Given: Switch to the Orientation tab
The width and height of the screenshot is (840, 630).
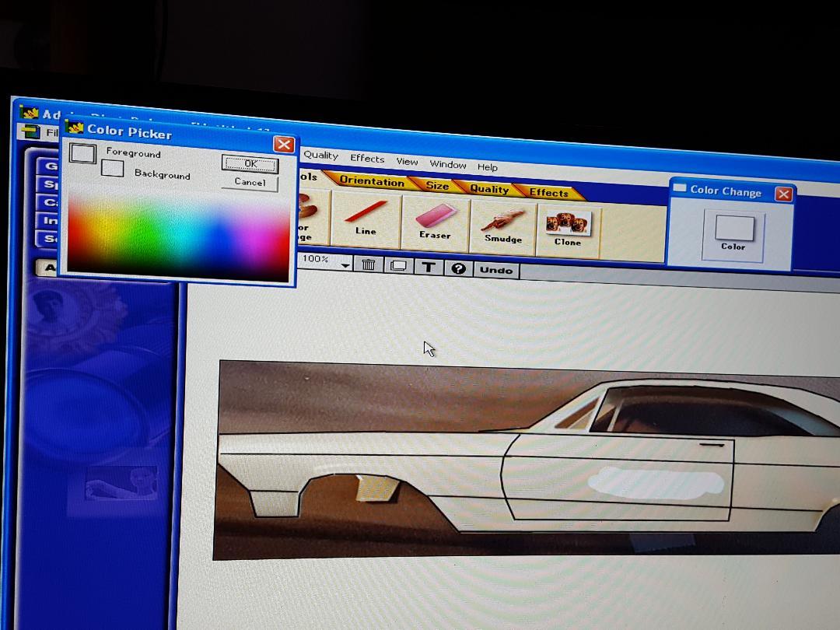Looking at the screenshot, I should click(x=371, y=181).
